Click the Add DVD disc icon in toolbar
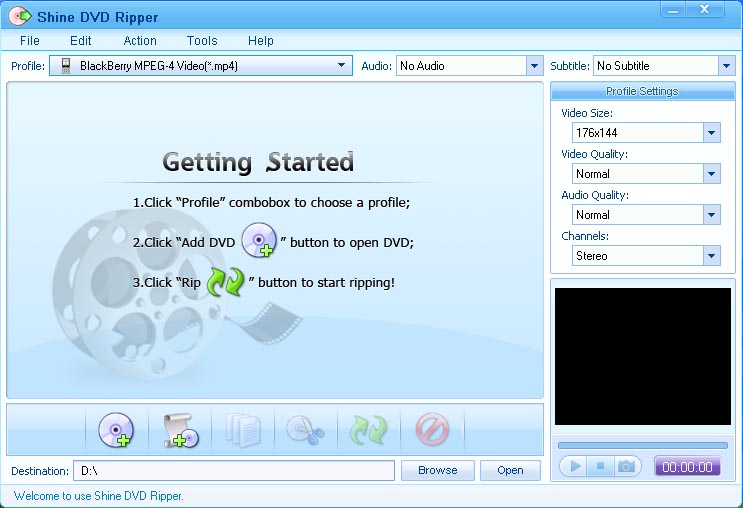The image size is (743, 508). point(116,429)
